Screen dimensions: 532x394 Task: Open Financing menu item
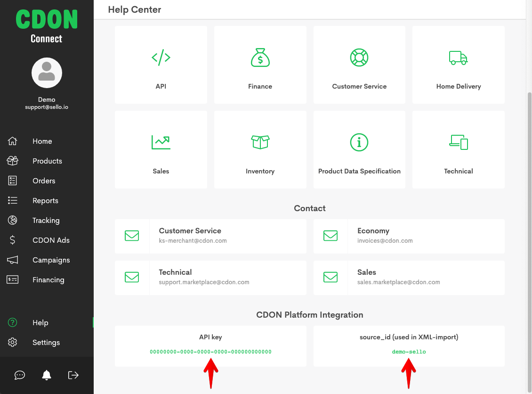pos(48,280)
